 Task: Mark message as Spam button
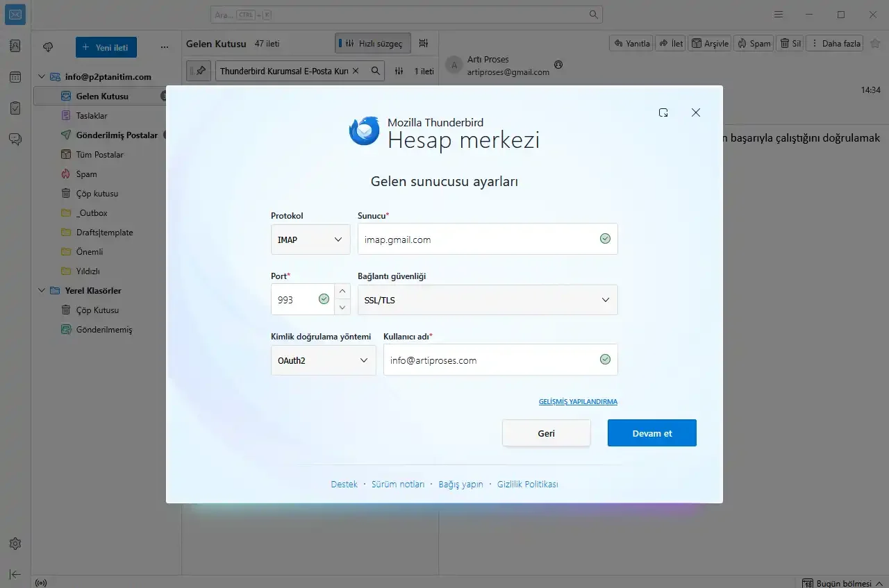754,43
